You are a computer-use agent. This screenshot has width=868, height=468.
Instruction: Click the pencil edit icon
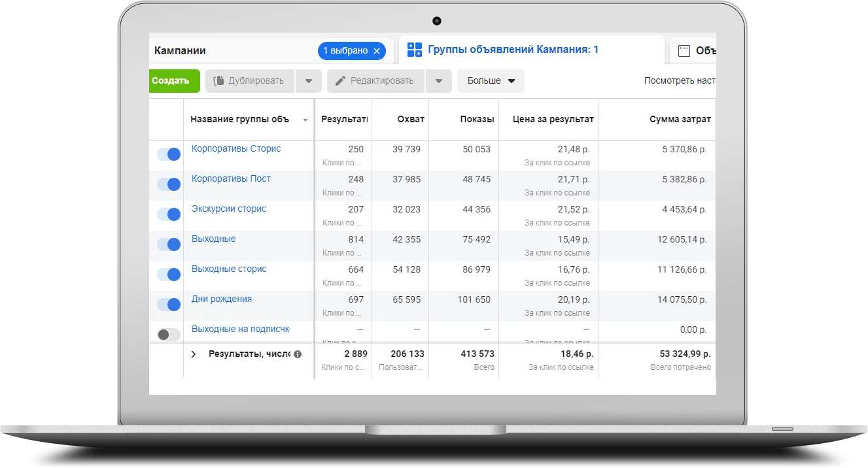[340, 81]
